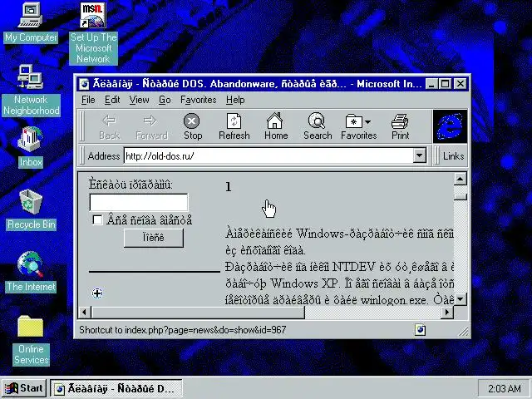This screenshot has width=532, height=399.
Task: Click the search submit button on page
Action: pos(153,238)
